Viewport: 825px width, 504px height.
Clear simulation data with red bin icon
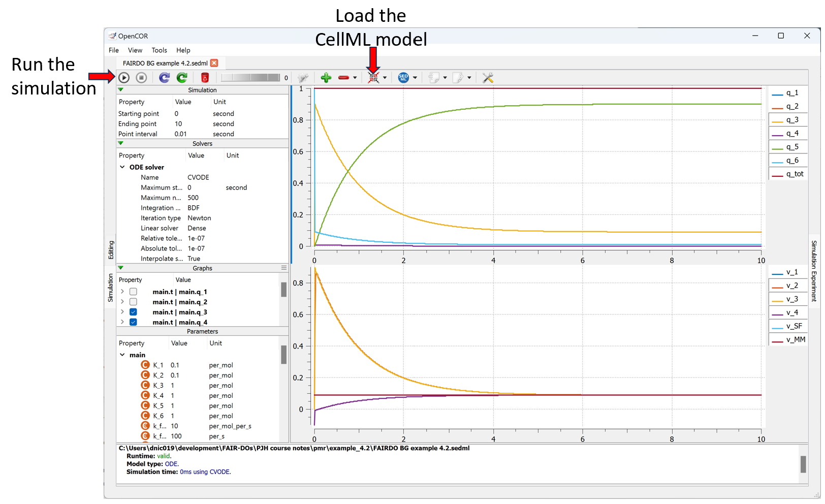click(x=205, y=78)
